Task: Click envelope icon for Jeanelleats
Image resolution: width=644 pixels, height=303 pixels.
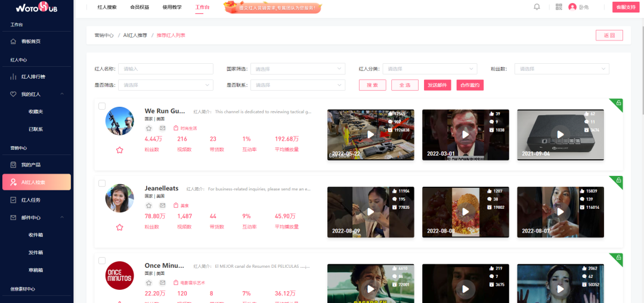Action: click(x=162, y=205)
